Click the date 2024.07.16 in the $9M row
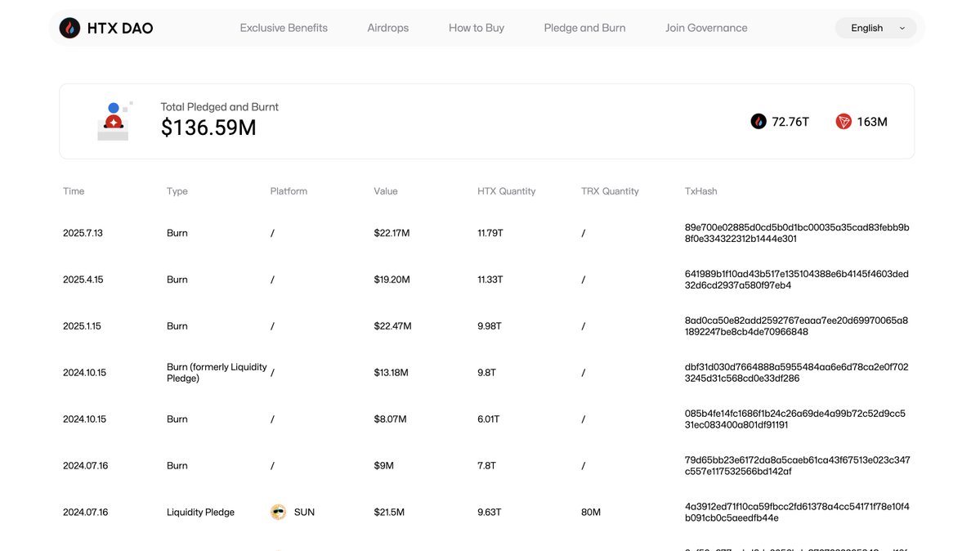Image resolution: width=980 pixels, height=551 pixels. pyautogui.click(x=86, y=466)
